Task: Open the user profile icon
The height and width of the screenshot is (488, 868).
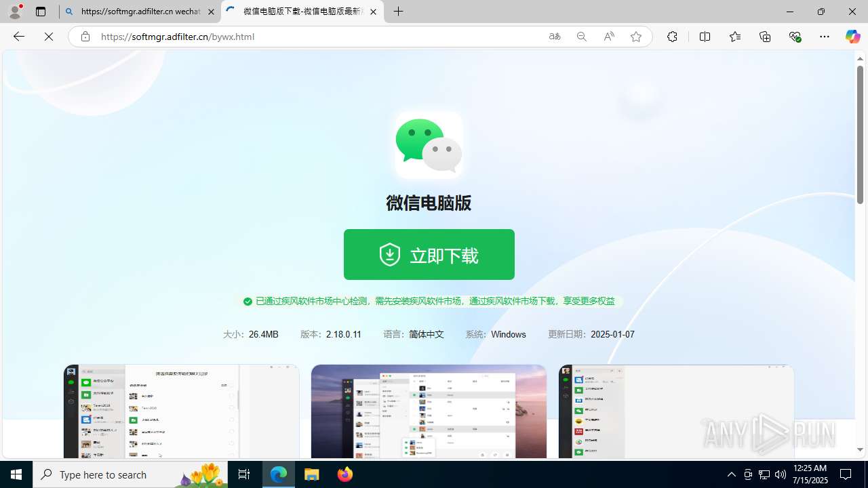Action: tap(15, 12)
